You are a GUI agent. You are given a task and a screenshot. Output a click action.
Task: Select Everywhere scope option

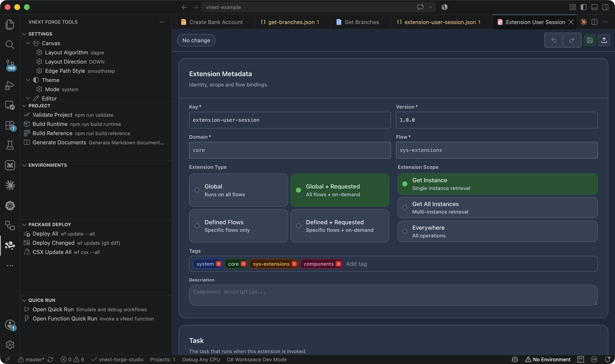[x=497, y=231]
